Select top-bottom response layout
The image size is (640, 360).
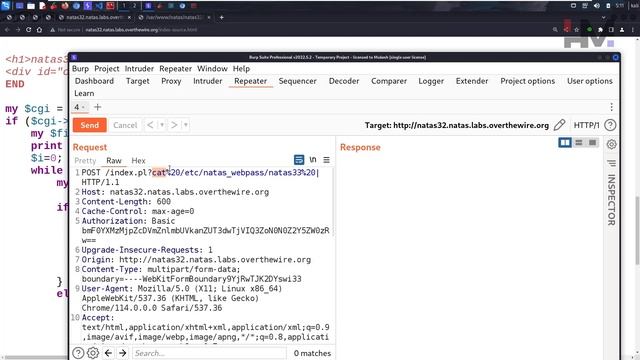pos(579,142)
